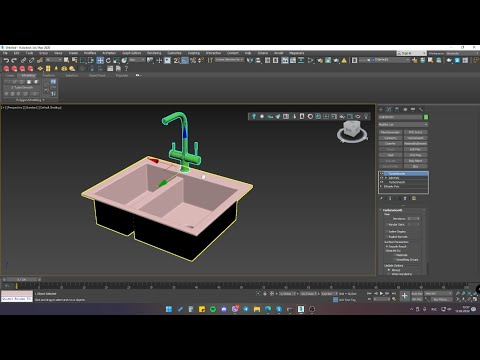Screen dimensions: 480x360
Task: Select the Always update option radio button
Action: 389,270
